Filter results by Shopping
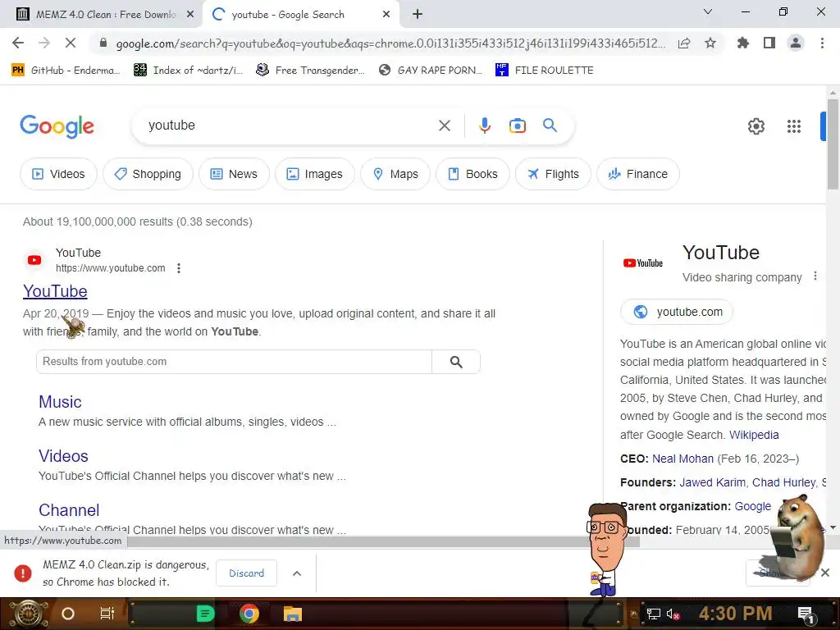840x630 pixels. (x=148, y=174)
